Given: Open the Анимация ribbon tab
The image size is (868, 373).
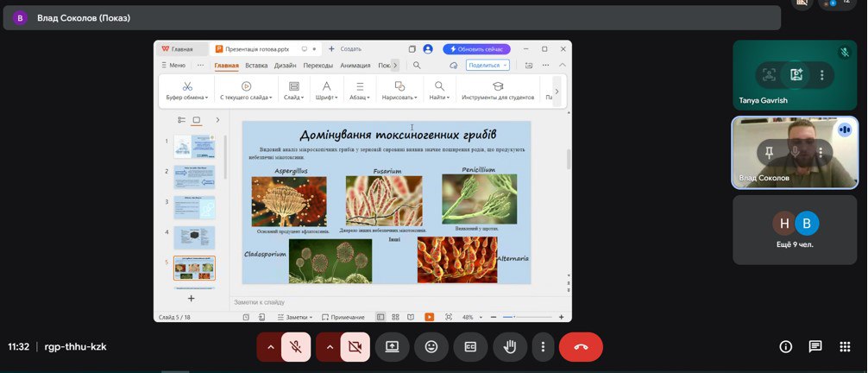Looking at the screenshot, I should click(x=355, y=65).
